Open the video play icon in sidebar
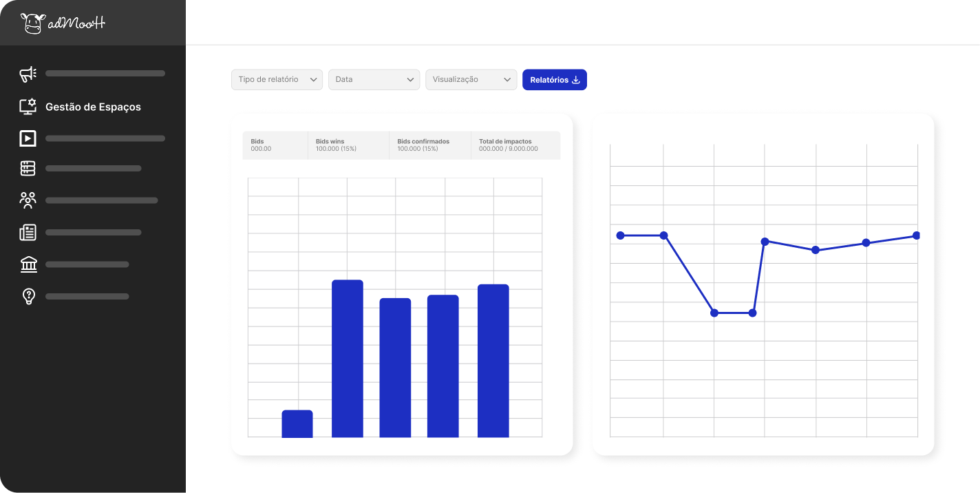980x493 pixels. pyautogui.click(x=28, y=138)
